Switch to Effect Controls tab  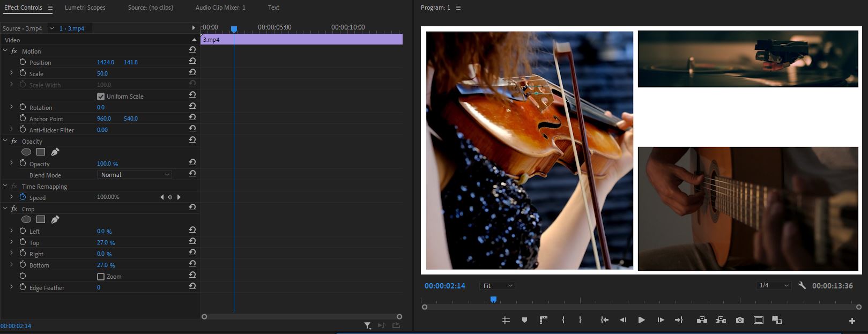(x=23, y=8)
